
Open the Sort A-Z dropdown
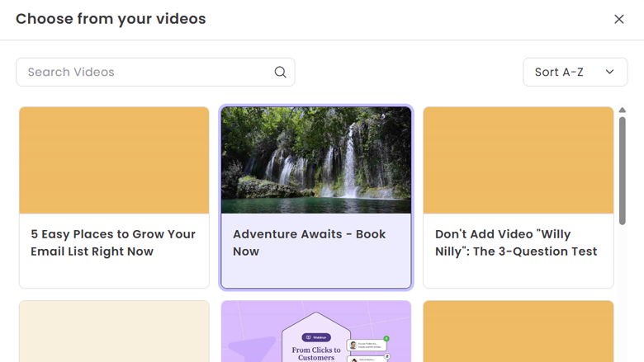pos(575,73)
